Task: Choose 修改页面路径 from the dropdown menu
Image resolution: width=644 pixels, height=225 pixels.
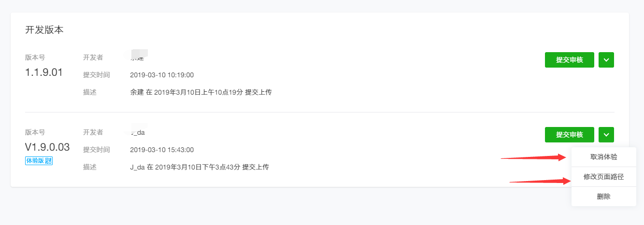Action: pos(603,177)
